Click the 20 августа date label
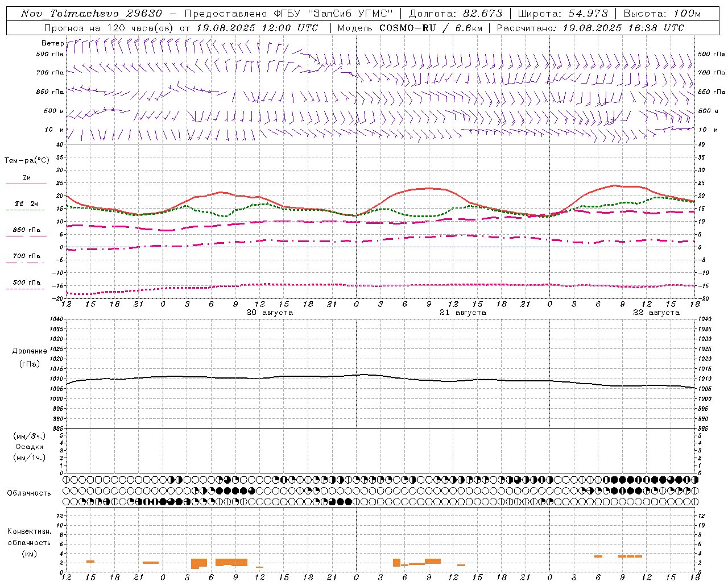Screen dimensions: 728x582 tap(269, 313)
